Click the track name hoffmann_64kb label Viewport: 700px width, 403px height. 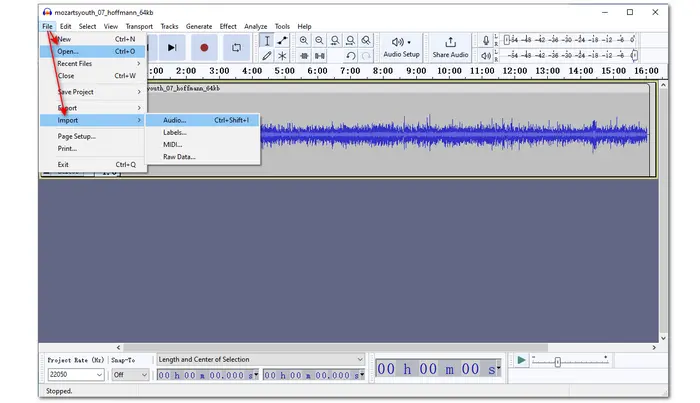click(x=183, y=88)
